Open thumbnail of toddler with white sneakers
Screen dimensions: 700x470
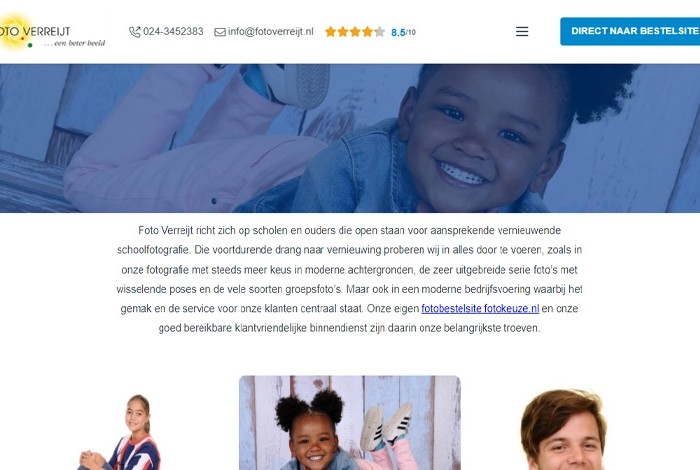point(350,423)
